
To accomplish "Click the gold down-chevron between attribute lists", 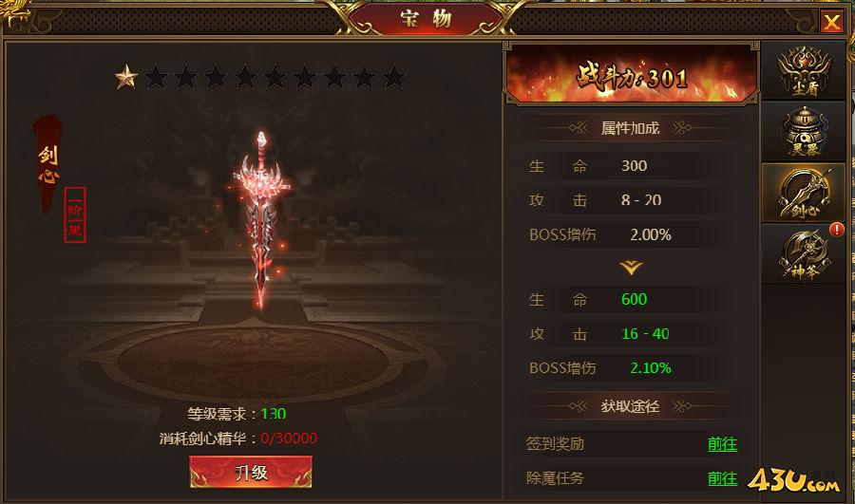I will pyautogui.click(x=631, y=268).
